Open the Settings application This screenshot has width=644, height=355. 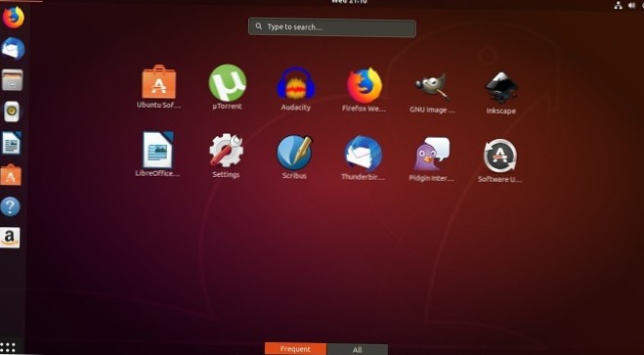[227, 151]
